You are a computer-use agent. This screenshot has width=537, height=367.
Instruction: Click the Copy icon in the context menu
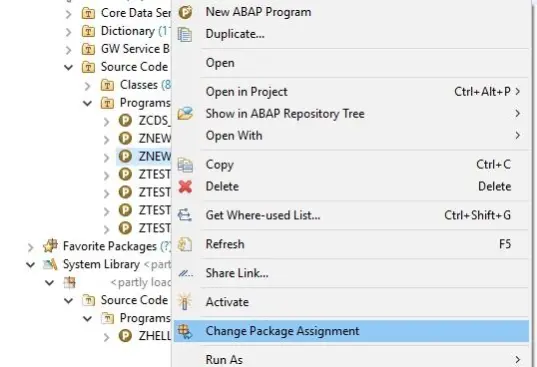click(185, 165)
